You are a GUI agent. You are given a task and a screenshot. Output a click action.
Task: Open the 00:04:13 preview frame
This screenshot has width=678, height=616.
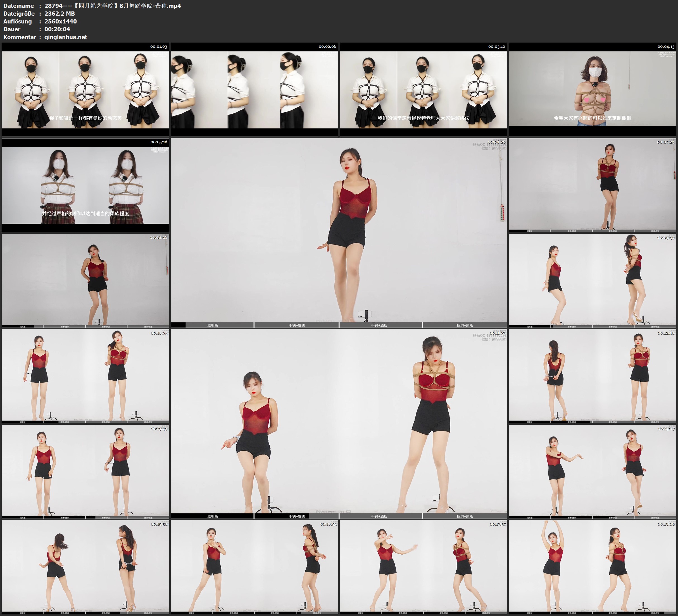coord(592,89)
